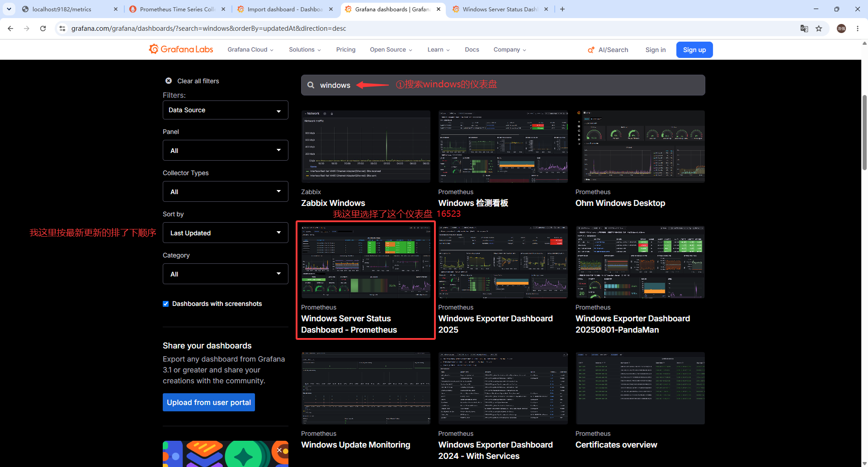
Task: Close the Prometheus Time Series tab
Action: [x=223, y=9]
